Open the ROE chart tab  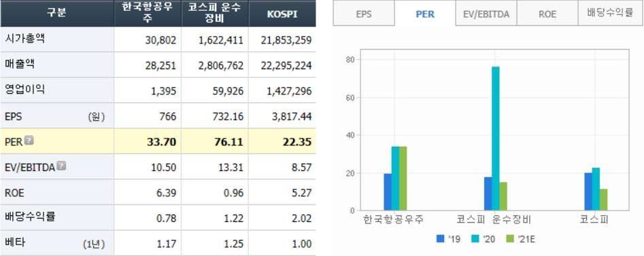(547, 14)
